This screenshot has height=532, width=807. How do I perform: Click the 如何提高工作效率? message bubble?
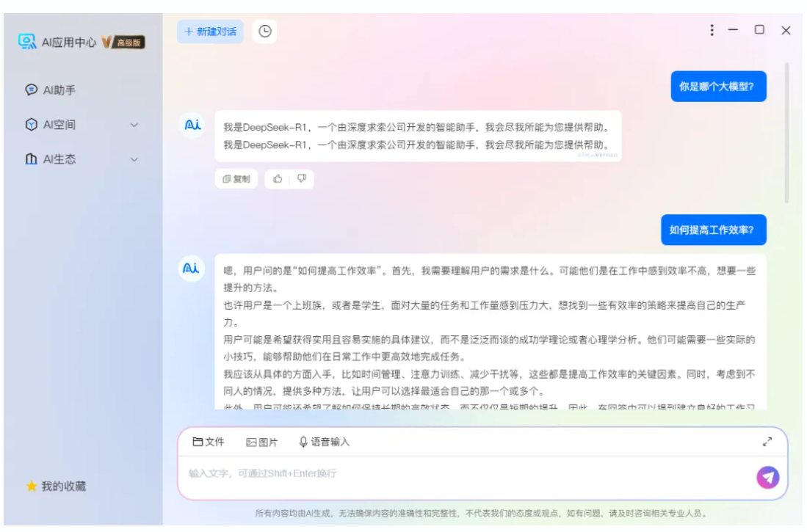[x=713, y=230]
